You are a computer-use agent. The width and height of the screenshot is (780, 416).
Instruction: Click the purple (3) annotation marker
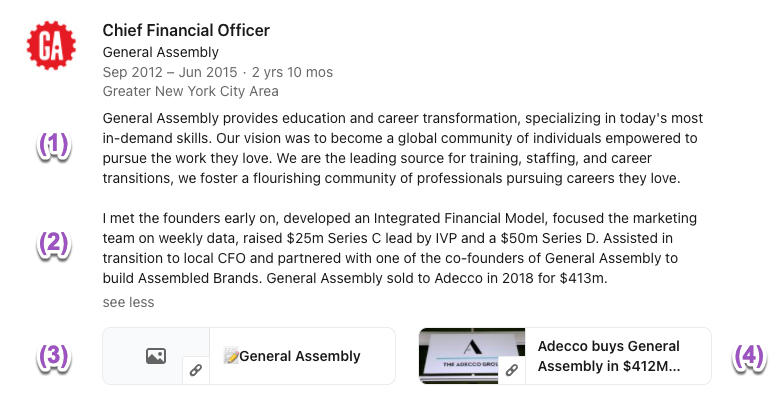pyautogui.click(x=54, y=356)
